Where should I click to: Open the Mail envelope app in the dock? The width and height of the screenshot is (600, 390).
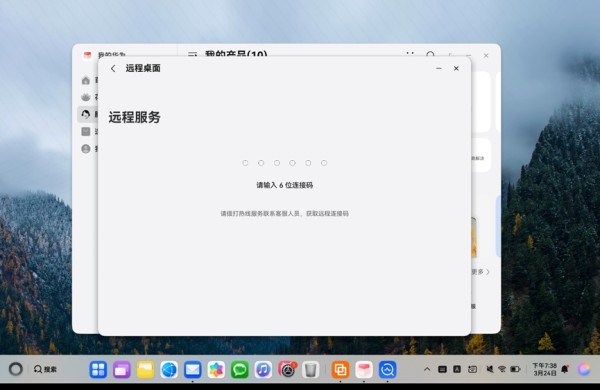tap(192, 370)
